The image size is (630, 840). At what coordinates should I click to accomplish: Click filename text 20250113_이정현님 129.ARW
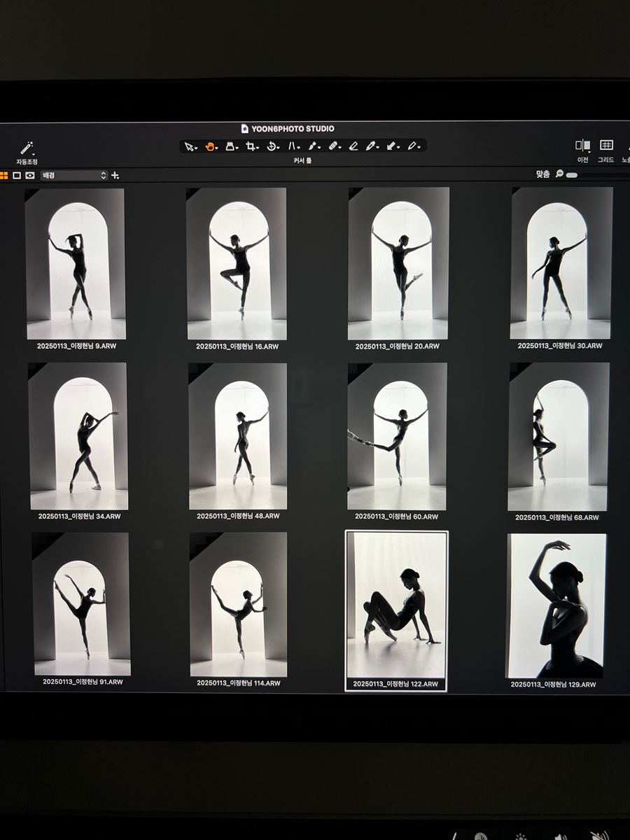(554, 685)
